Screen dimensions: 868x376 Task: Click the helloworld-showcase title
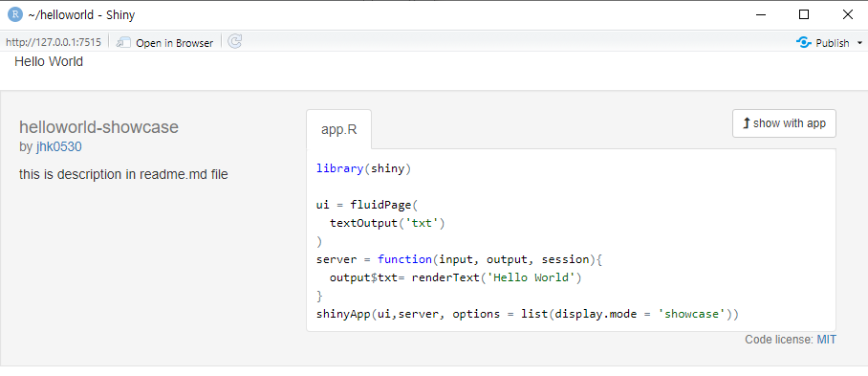click(98, 127)
